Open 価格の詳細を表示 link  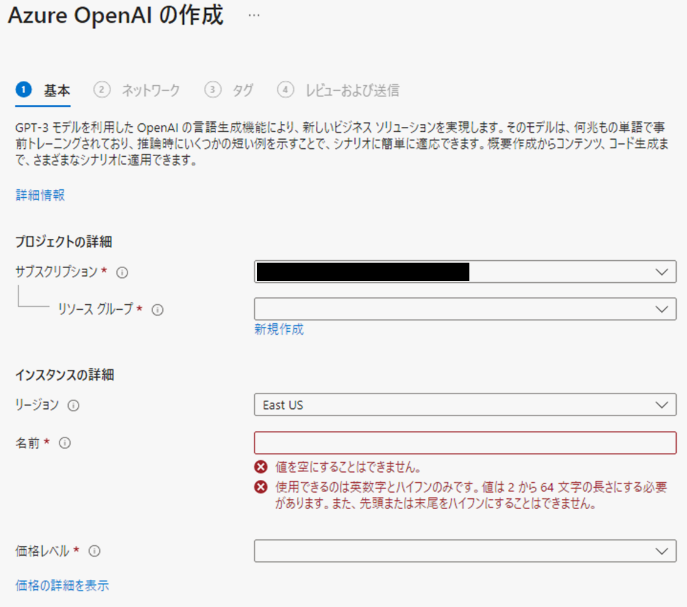coord(62,586)
